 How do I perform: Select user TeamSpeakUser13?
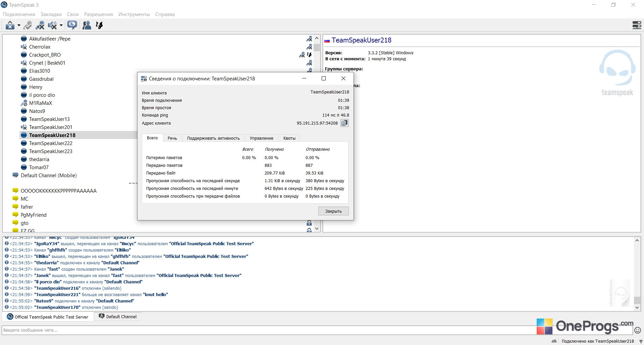pos(49,119)
